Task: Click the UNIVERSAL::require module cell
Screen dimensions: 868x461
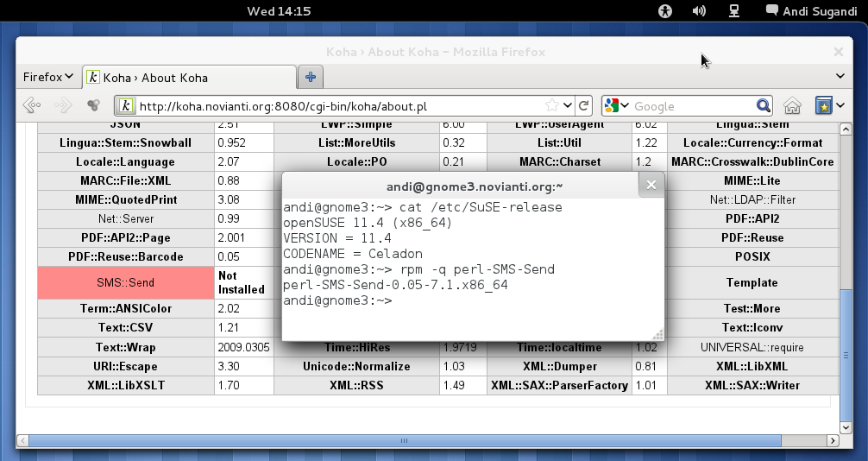Action: [x=752, y=347]
